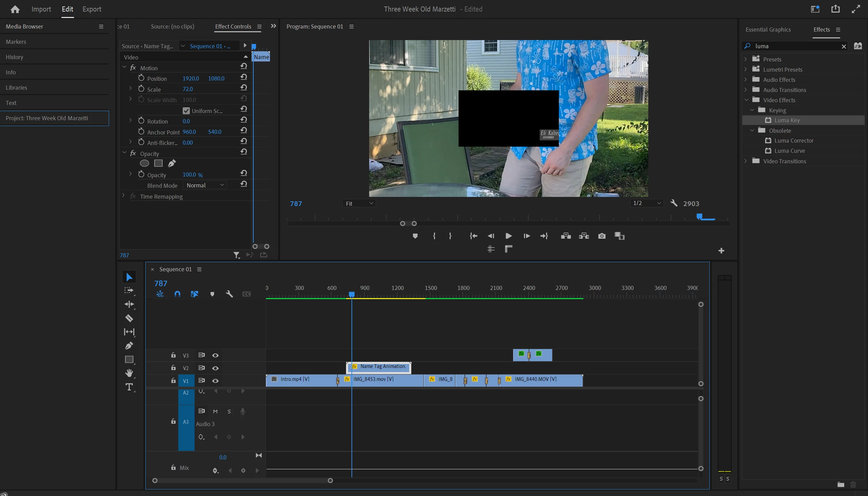Select the Razor tool
This screenshot has height=496, width=868.
(129, 318)
